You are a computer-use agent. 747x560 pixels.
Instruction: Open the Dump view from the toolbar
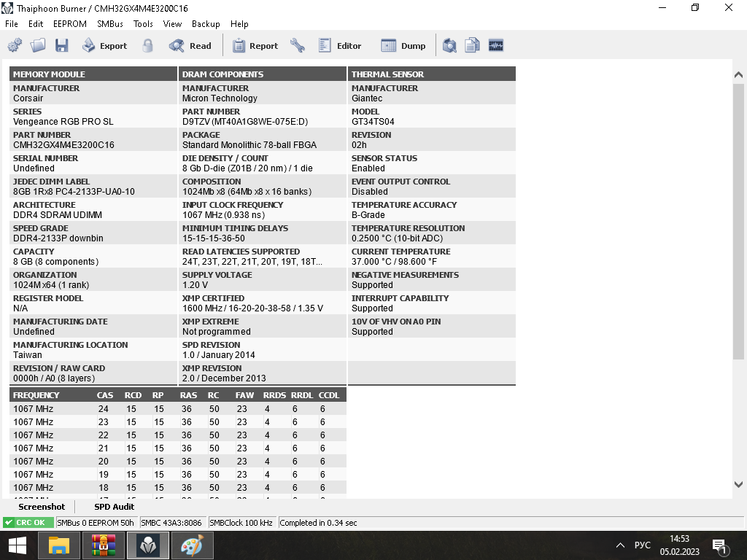[x=403, y=45]
